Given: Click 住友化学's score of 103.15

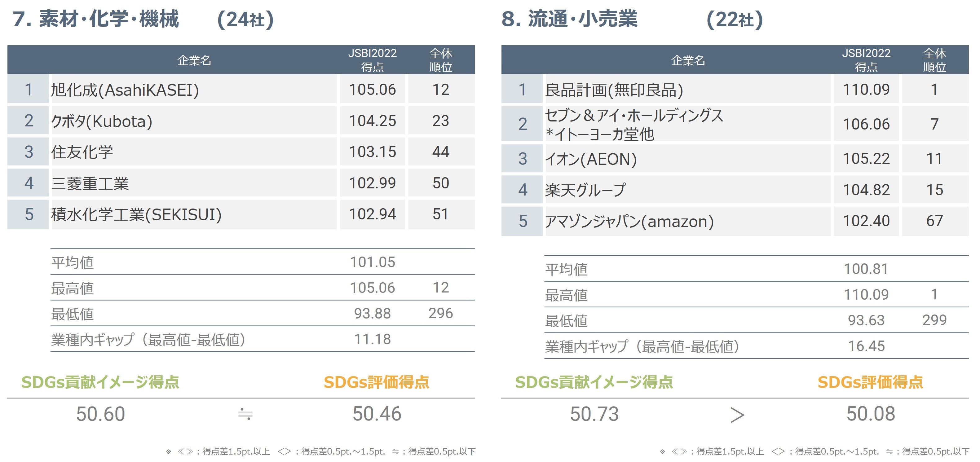Looking at the screenshot, I should (373, 152).
